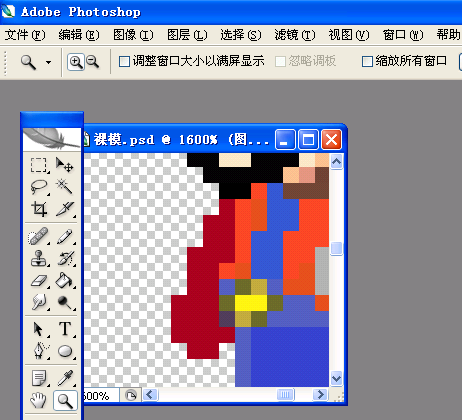Select the Dodge tool

tap(65, 302)
